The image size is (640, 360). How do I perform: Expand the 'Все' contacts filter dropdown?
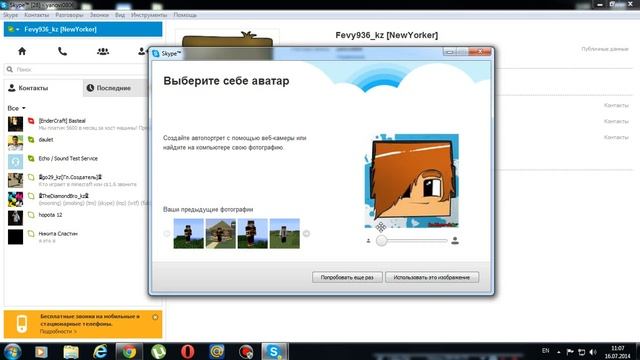[16, 108]
